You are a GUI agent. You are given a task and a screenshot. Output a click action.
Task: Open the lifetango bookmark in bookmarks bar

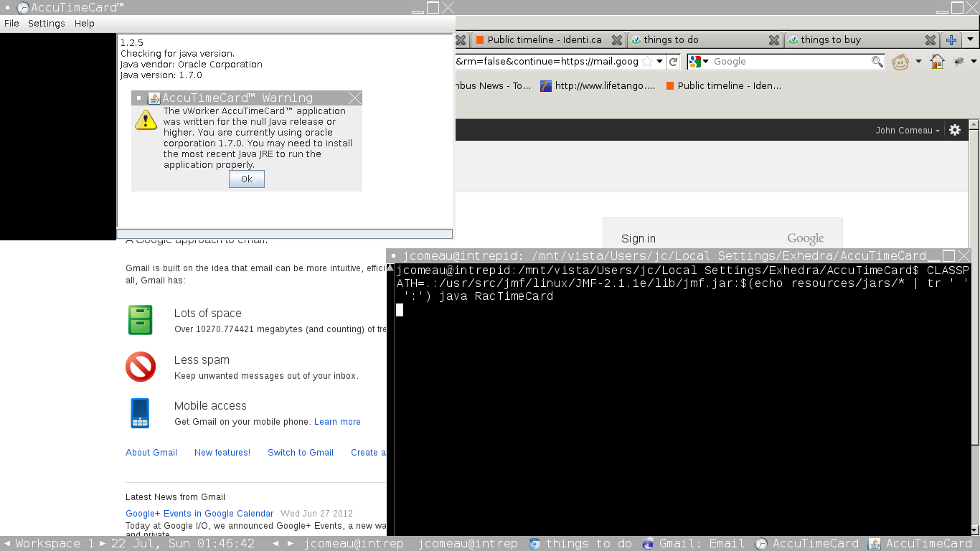(598, 85)
